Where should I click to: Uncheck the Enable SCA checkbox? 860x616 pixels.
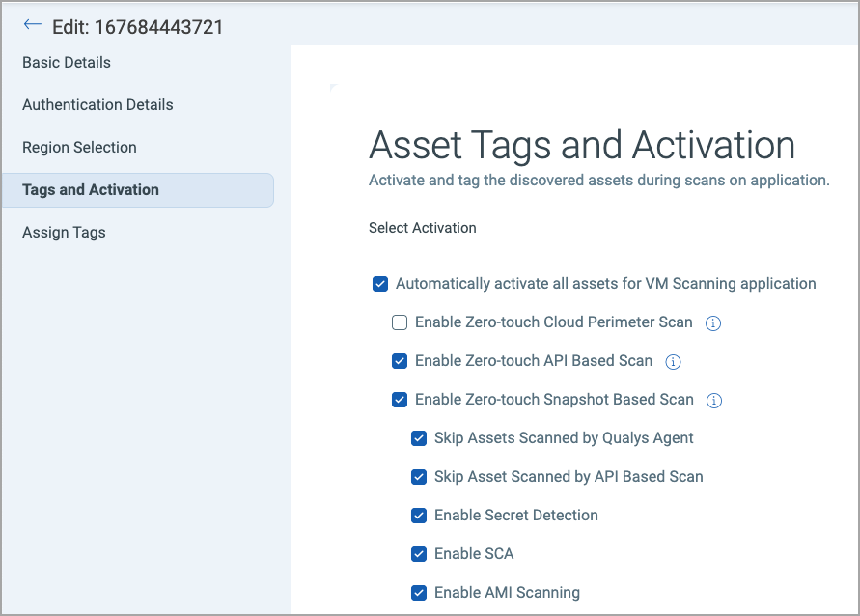[419, 554]
